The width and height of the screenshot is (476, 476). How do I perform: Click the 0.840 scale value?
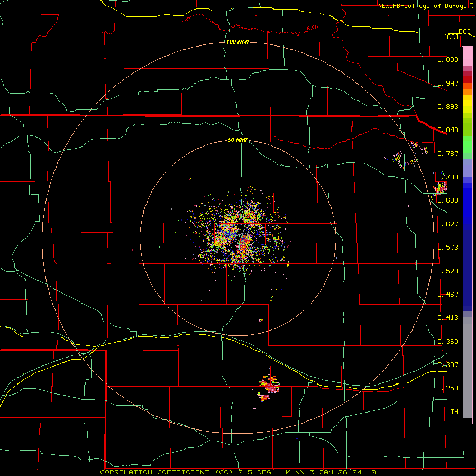448,130
